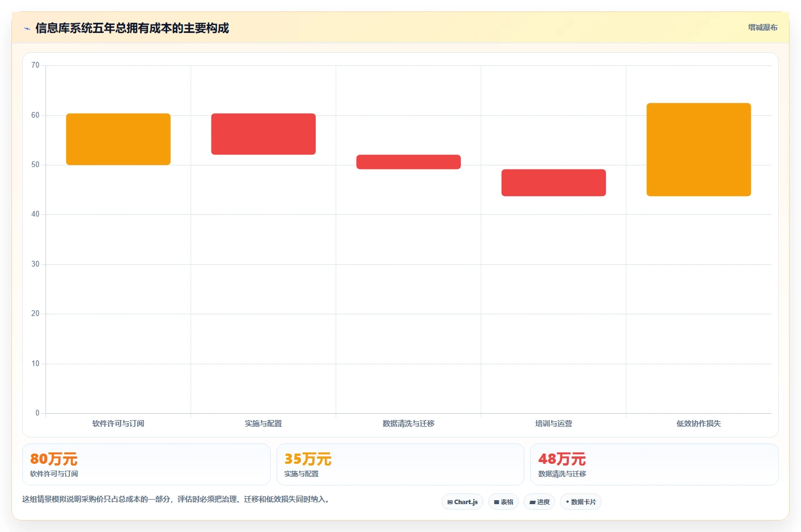Click the y-axis value 70

point(35,65)
